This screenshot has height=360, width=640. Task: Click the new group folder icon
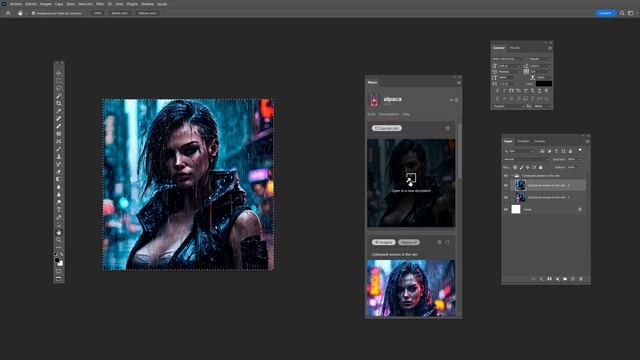pos(565,279)
